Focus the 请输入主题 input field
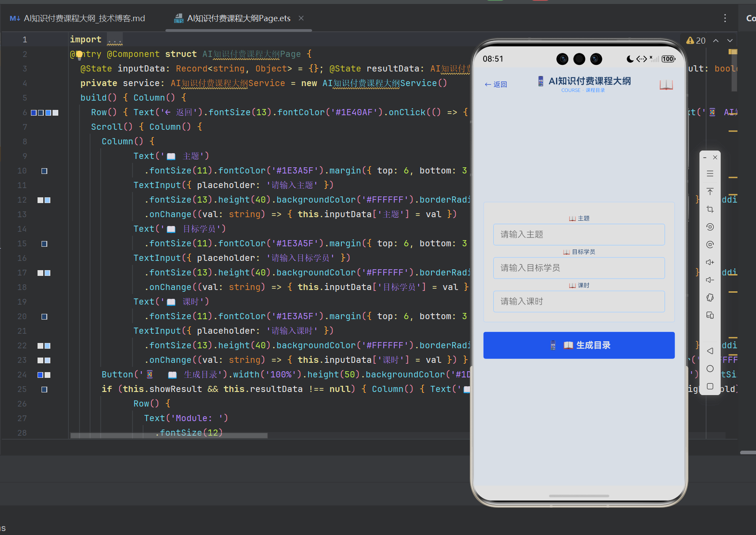Viewport: 756px width, 535px height. 579,234
